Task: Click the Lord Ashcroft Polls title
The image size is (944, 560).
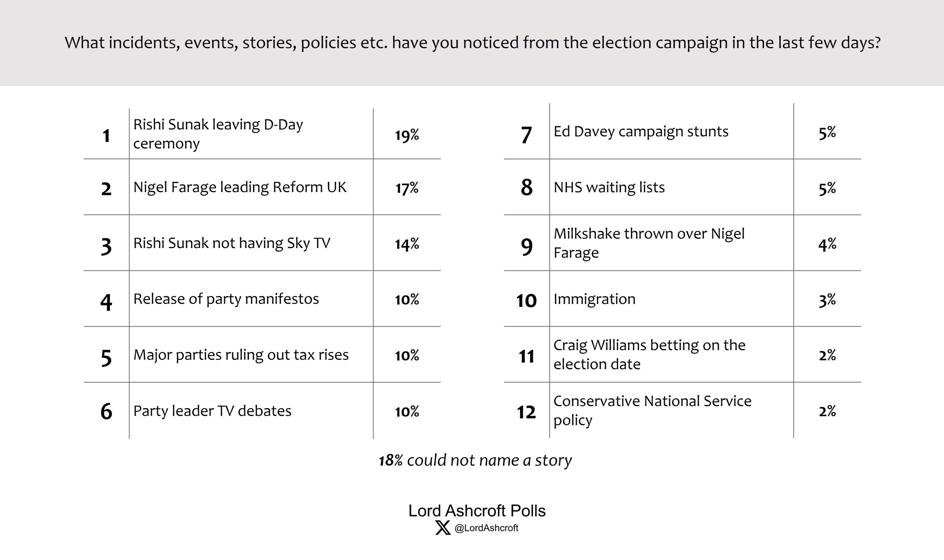Action: click(x=477, y=511)
